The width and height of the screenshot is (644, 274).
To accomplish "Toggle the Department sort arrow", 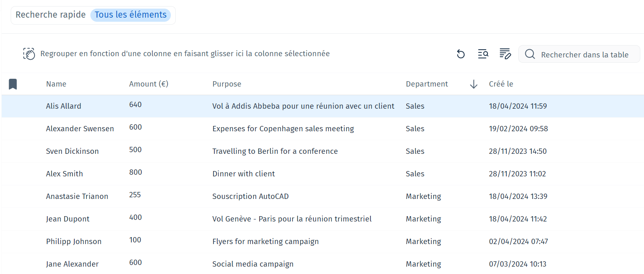I will (474, 84).
